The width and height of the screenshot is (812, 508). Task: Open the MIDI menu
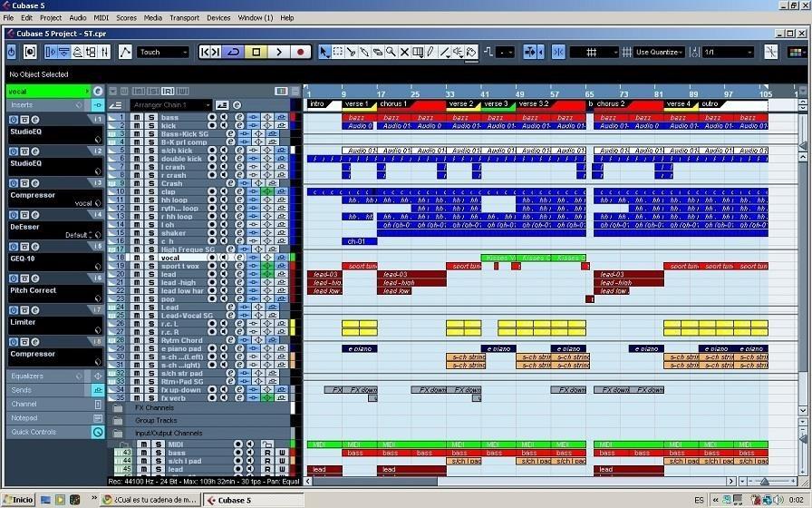[x=101, y=17]
